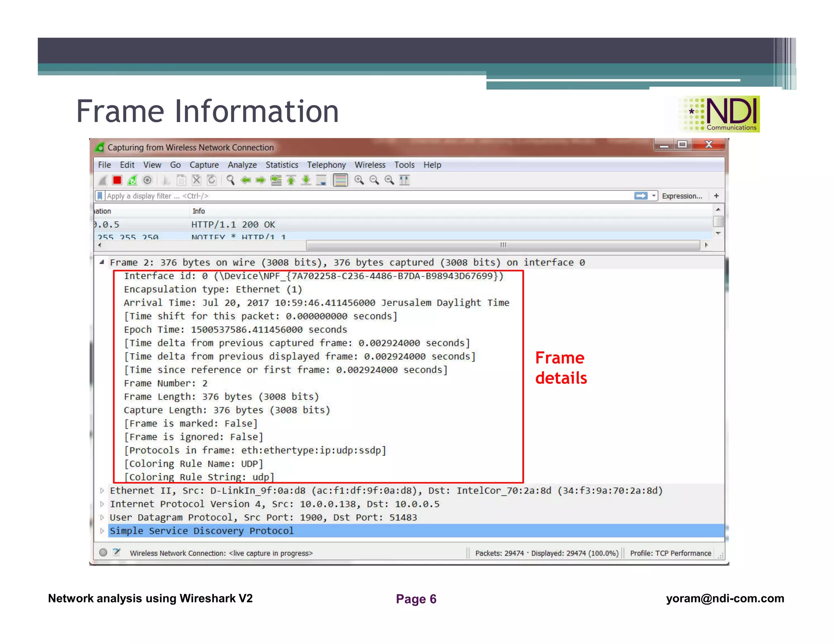Stop the running packet capture
Viewport: 834px width, 644px height.
point(117,180)
